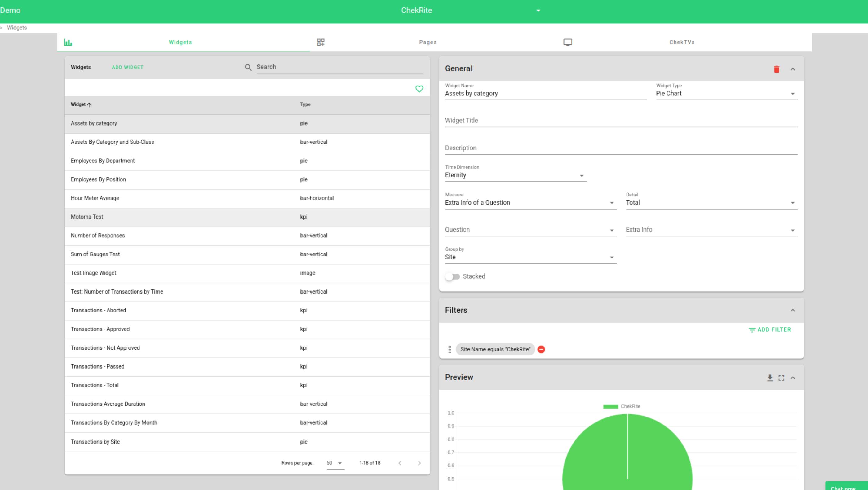Click the bar chart Widgets tab icon
868x490 pixels.
point(68,42)
